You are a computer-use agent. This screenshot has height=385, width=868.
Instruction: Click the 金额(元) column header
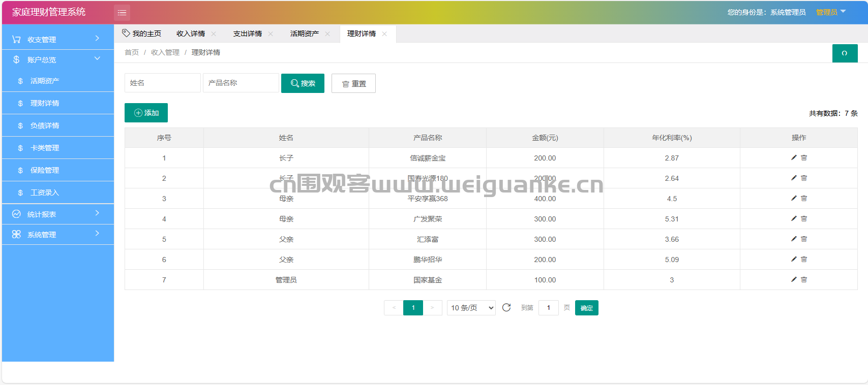[x=545, y=138]
